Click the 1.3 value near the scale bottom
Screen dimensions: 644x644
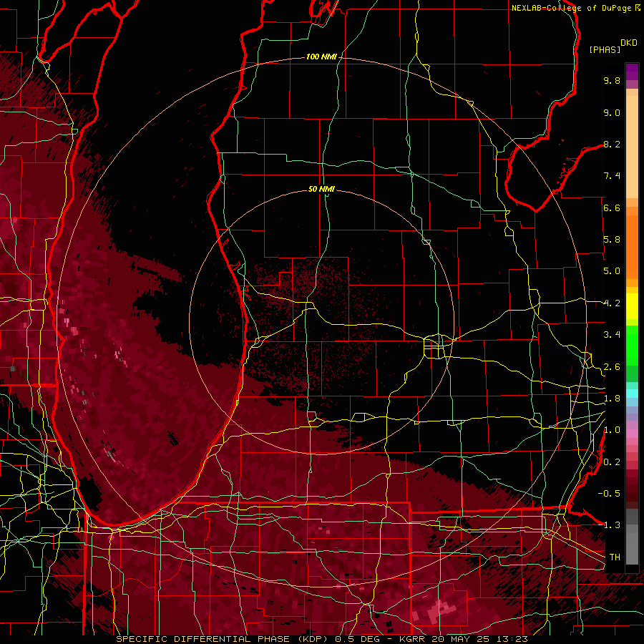(612, 525)
